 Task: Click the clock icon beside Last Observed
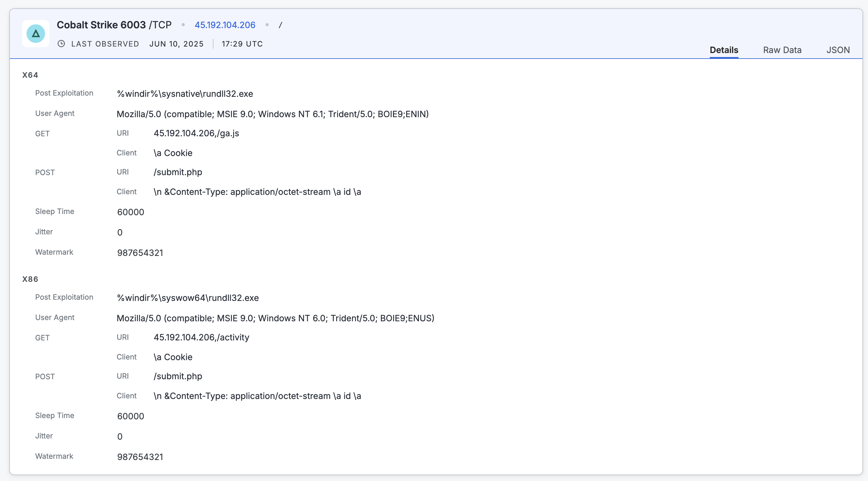[61, 44]
